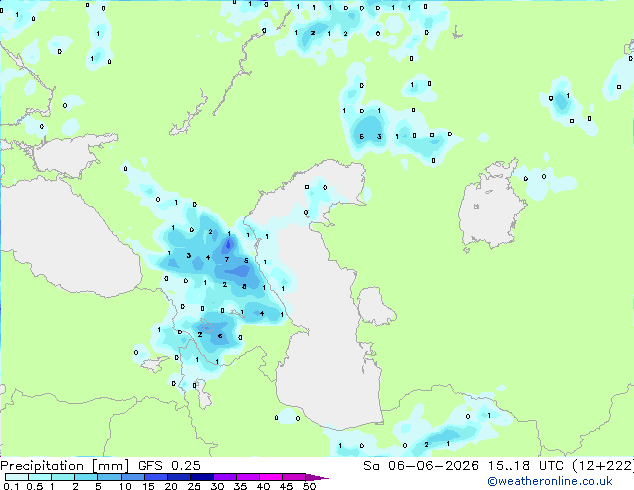This screenshot has height=490, width=634.
Task: Click the "25" legend scale label
Action: click(194, 486)
